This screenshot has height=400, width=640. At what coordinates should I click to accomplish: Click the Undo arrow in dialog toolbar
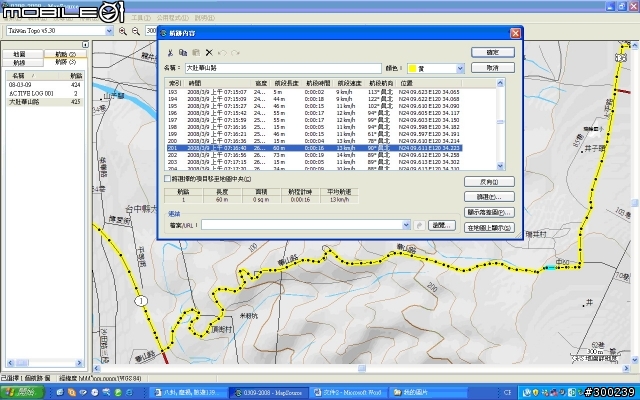[224, 51]
